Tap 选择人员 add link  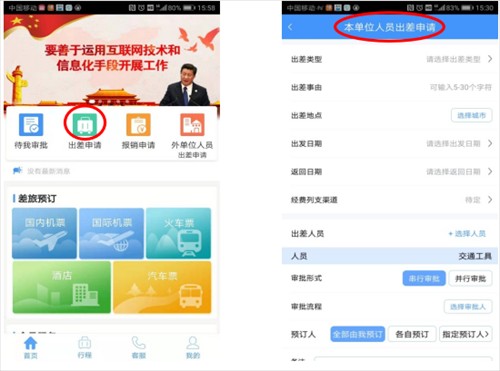pyautogui.click(x=467, y=234)
